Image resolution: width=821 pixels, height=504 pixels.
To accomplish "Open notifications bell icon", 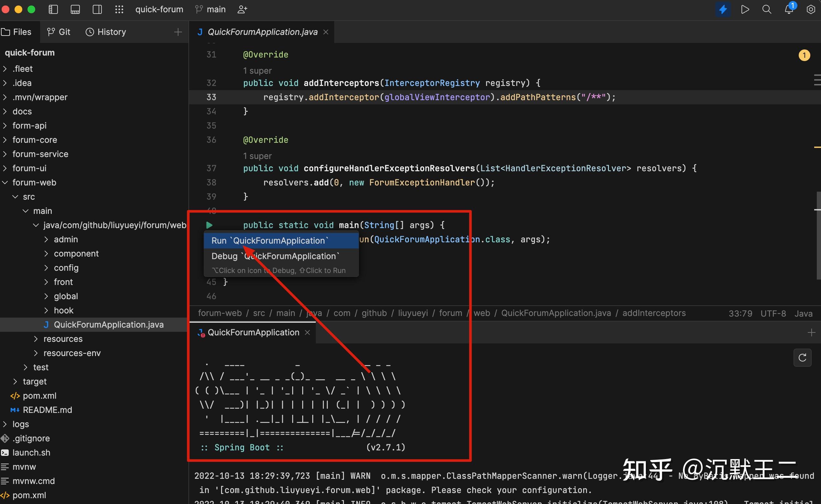I will 789,9.
